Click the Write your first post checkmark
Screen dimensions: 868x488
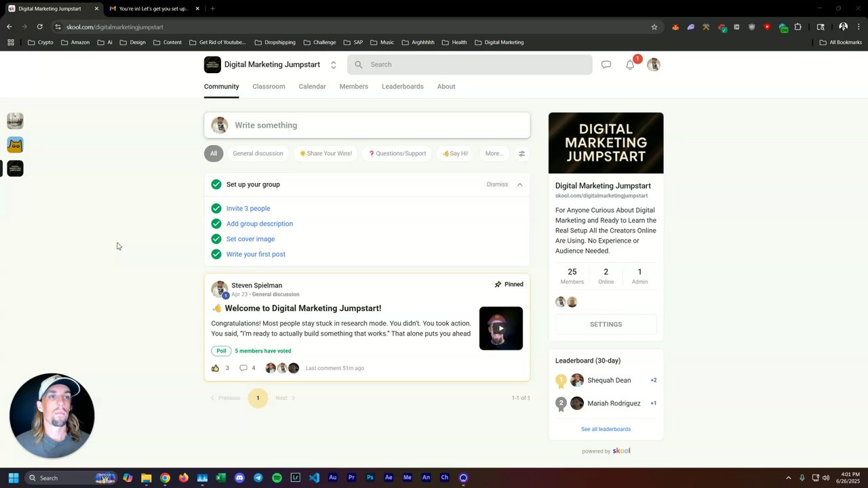(x=216, y=254)
